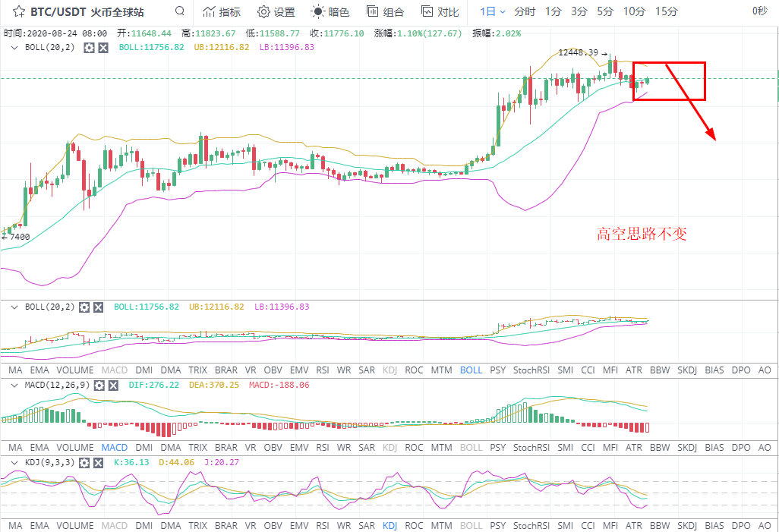Click the 收:11776.10 closing price readout

tap(337, 33)
